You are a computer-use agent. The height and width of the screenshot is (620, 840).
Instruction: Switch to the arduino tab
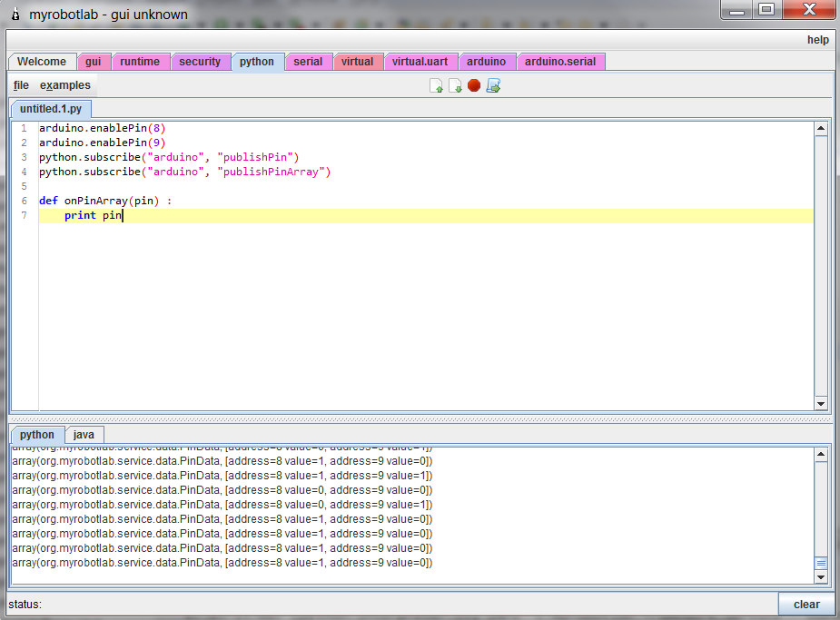[x=487, y=62]
